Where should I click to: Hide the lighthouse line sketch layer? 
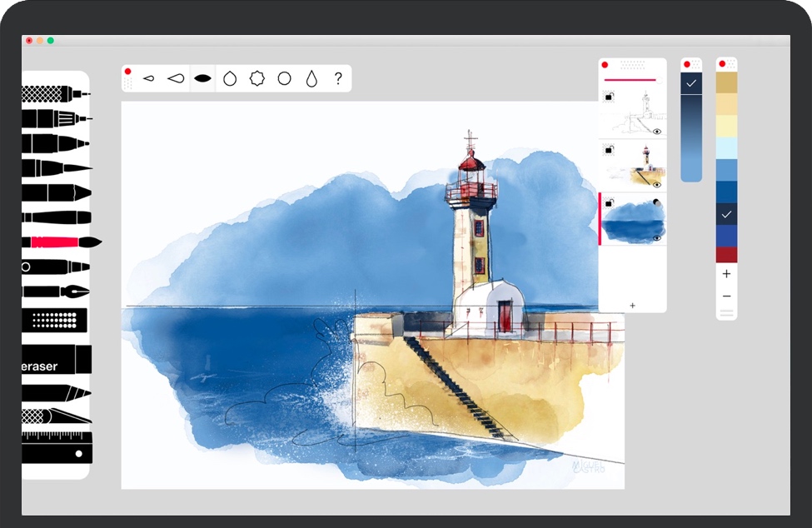pyautogui.click(x=657, y=132)
